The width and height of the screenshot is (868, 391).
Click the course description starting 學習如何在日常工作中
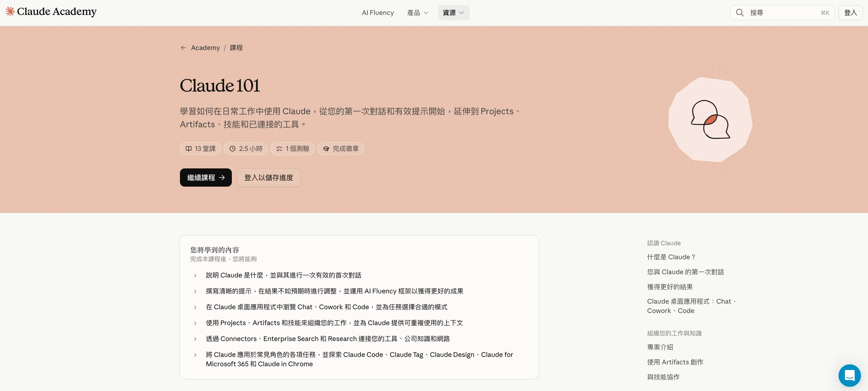tap(350, 118)
